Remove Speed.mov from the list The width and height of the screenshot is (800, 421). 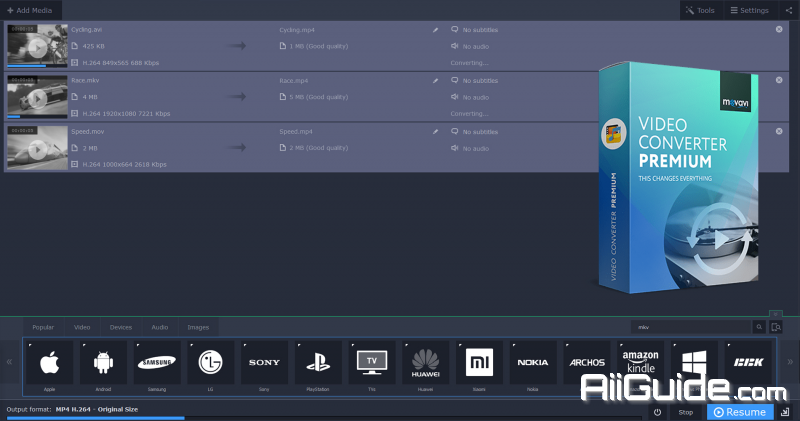(x=779, y=131)
